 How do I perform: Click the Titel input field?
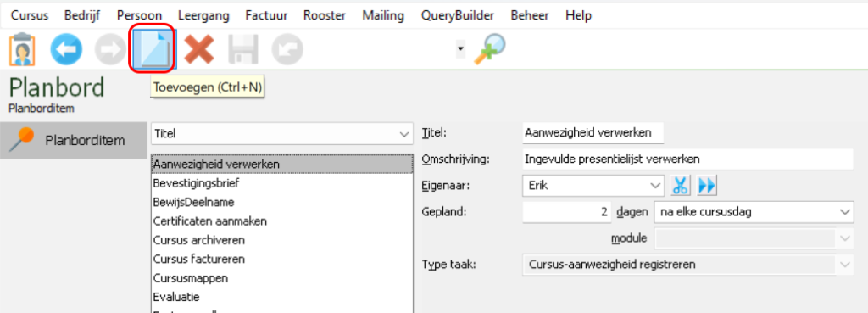point(593,133)
